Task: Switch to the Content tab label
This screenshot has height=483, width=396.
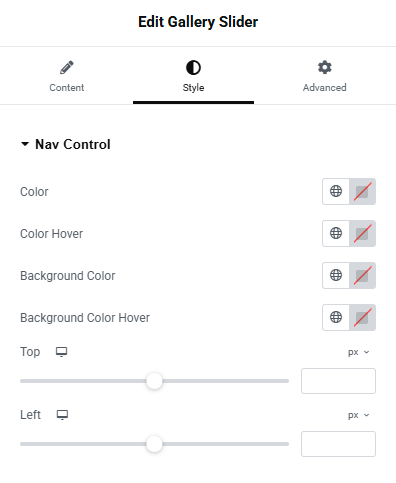Action: [x=67, y=88]
